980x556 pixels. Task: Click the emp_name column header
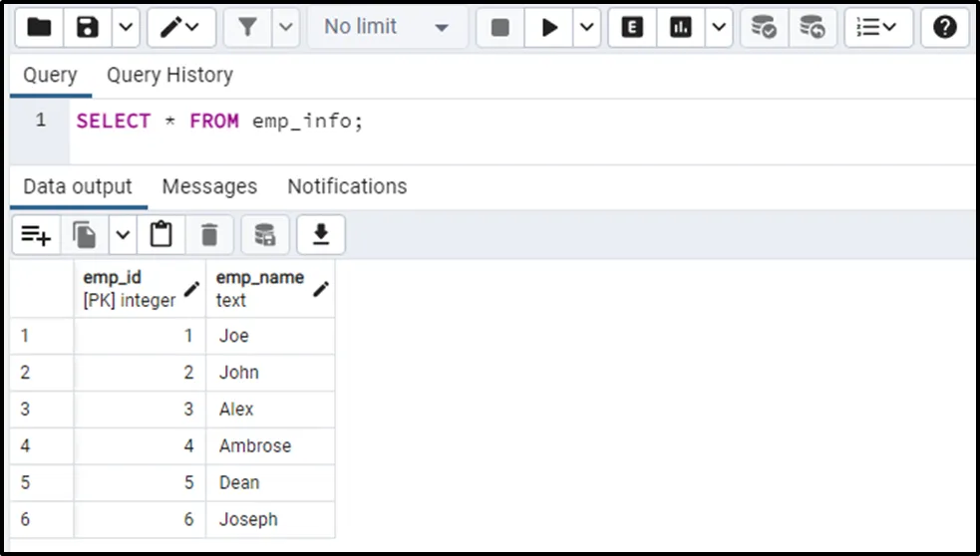260,288
